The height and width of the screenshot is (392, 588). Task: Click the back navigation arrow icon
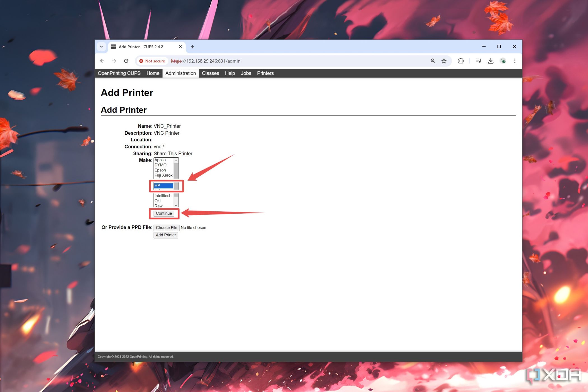click(x=102, y=61)
